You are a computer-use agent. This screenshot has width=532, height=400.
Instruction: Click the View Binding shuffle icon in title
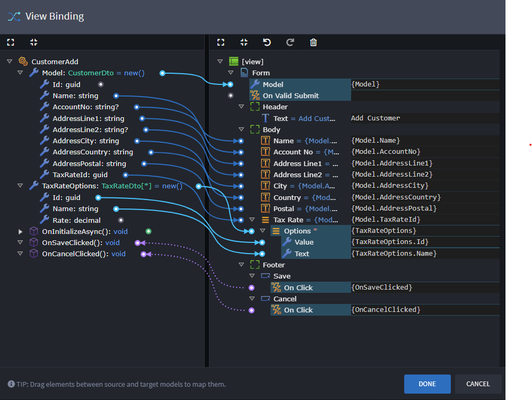(x=14, y=16)
